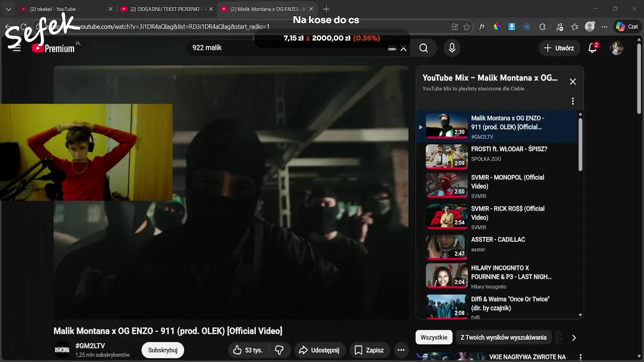Open the blue circle extension icon
Image resolution: width=644 pixels, height=362 pixels.
pyautogui.click(x=527, y=27)
